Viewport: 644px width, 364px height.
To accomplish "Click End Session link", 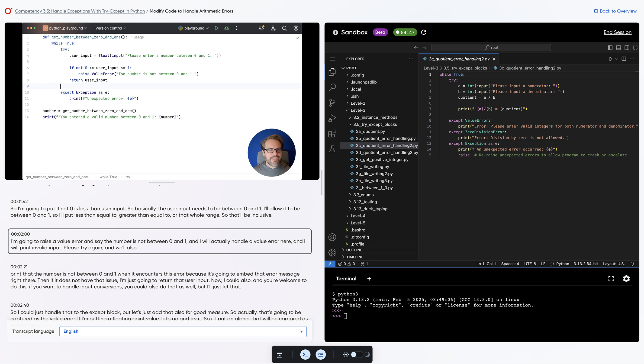I will [x=617, y=32].
